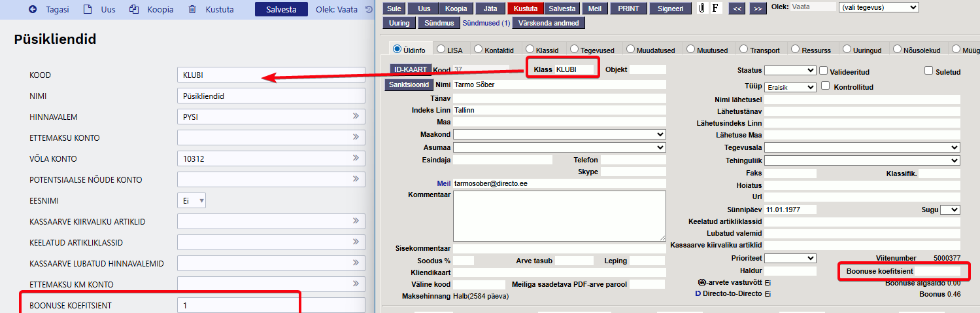
Task: Go to previous record with << button
Action: coord(737,9)
